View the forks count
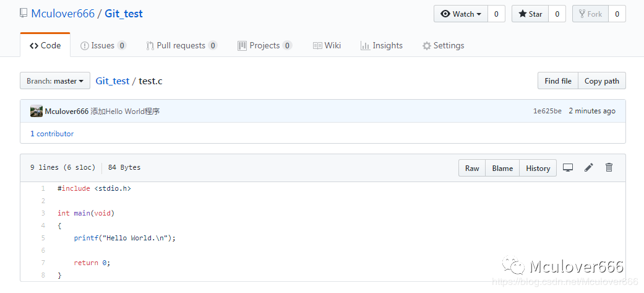The width and height of the screenshot is (644, 293). click(x=617, y=14)
